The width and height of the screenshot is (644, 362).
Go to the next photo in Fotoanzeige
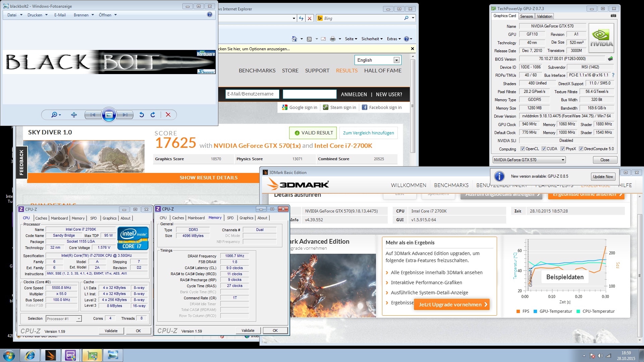[x=125, y=115]
